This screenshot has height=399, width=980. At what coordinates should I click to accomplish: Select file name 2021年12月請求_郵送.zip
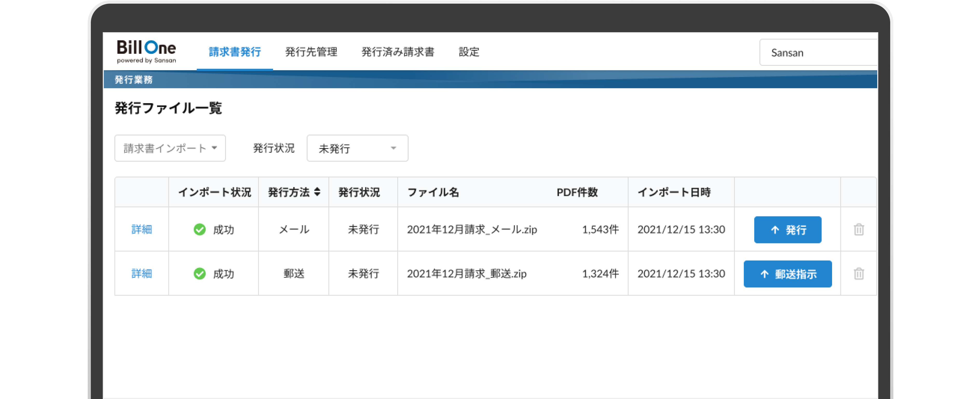point(466,274)
